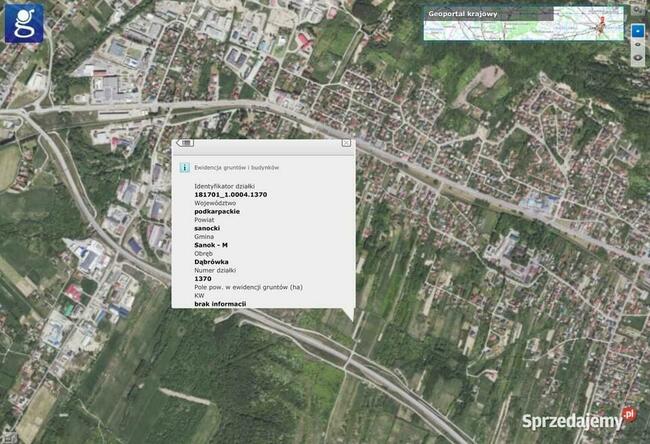
Task: Close the parcel information popup
Action: [x=346, y=143]
